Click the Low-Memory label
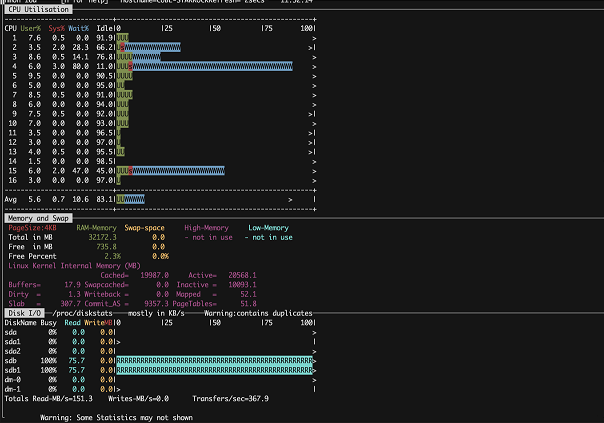Screen dimensions: 604x423 (x=268, y=228)
